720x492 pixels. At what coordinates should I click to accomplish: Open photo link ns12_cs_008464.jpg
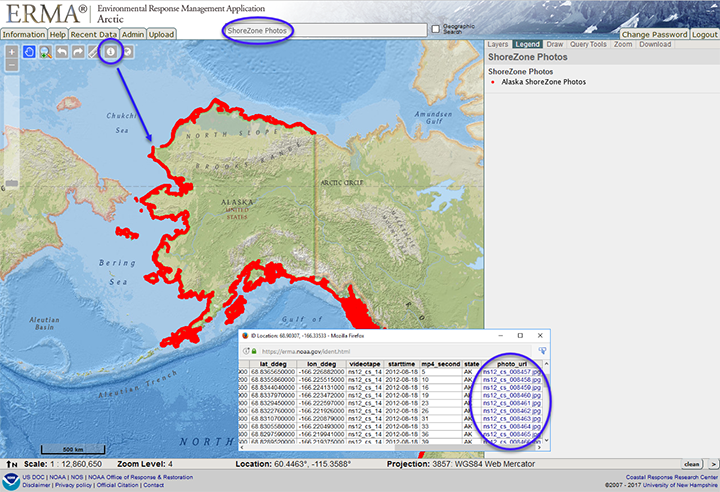pos(512,426)
